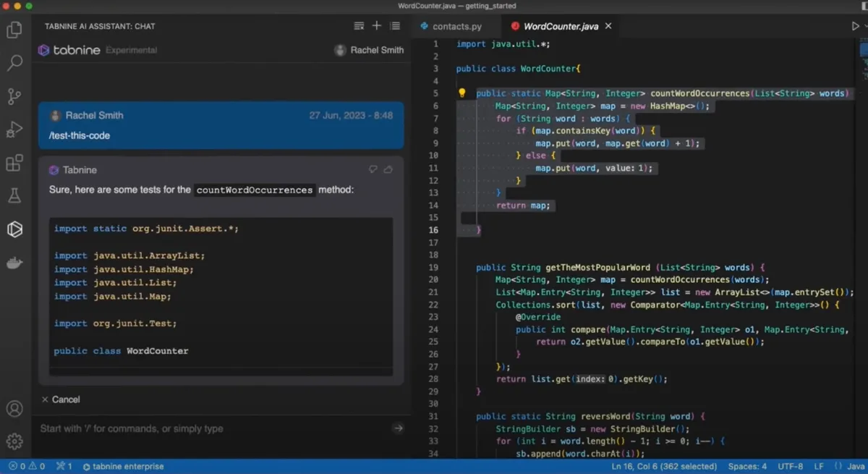Cancel the Tabnine response generation

60,399
